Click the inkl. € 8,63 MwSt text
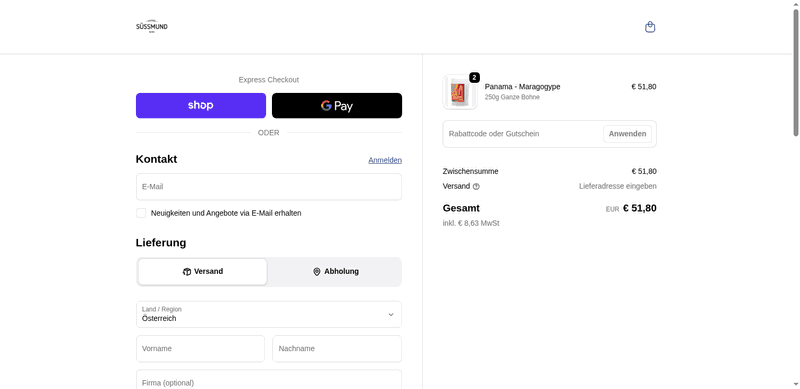Viewport: 800px width, 389px height. pos(471,223)
